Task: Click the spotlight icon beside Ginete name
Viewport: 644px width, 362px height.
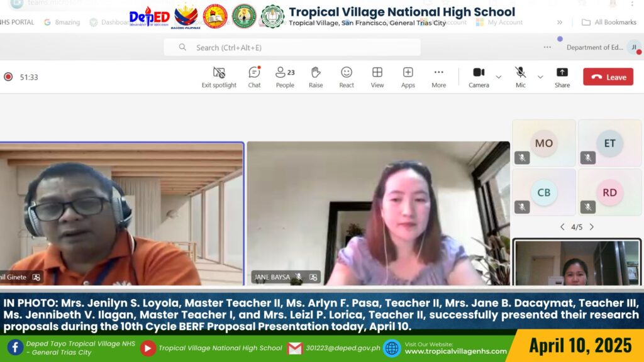Action: 36,277
